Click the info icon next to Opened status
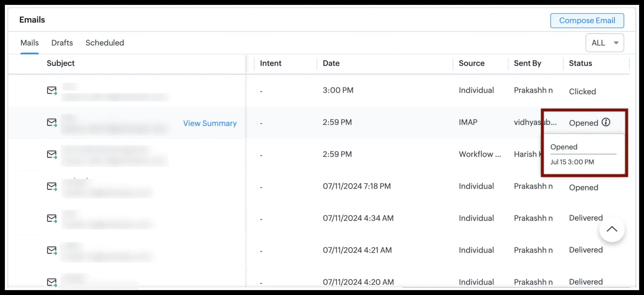Image resolution: width=644 pixels, height=295 pixels. coord(607,122)
